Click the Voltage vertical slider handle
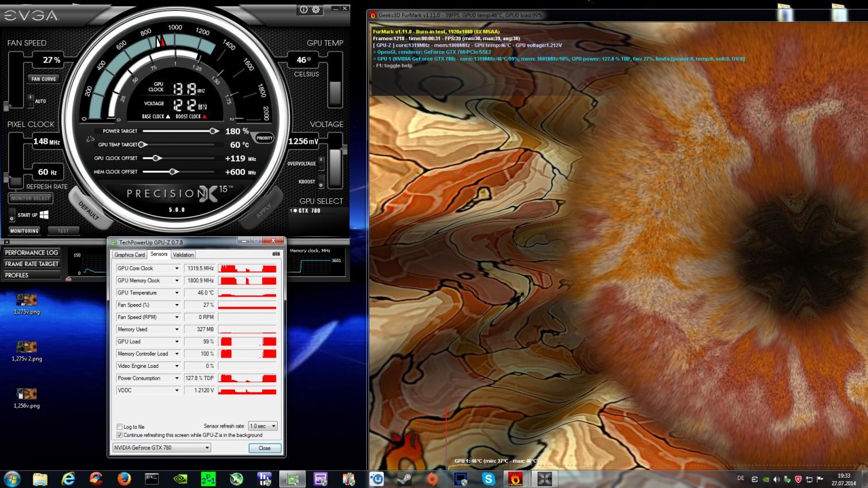This screenshot has width=868, height=488. point(344,149)
